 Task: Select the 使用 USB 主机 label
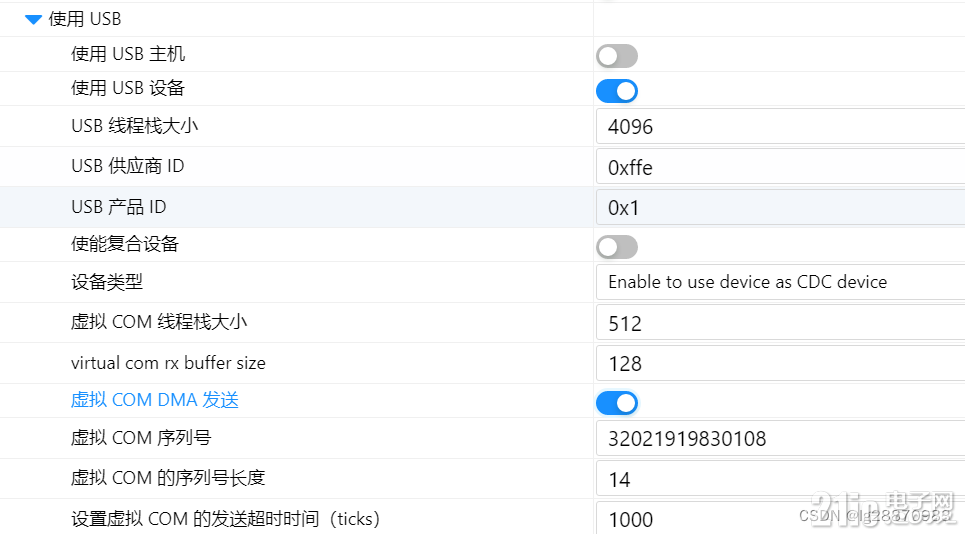(128, 54)
